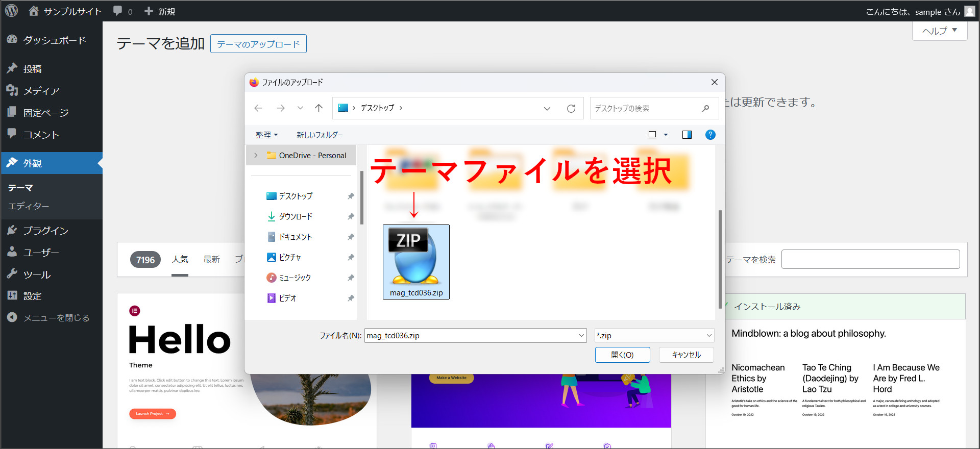Image resolution: width=980 pixels, height=449 pixels.
Task: Click the WordPress logo icon
Action: (x=11, y=11)
